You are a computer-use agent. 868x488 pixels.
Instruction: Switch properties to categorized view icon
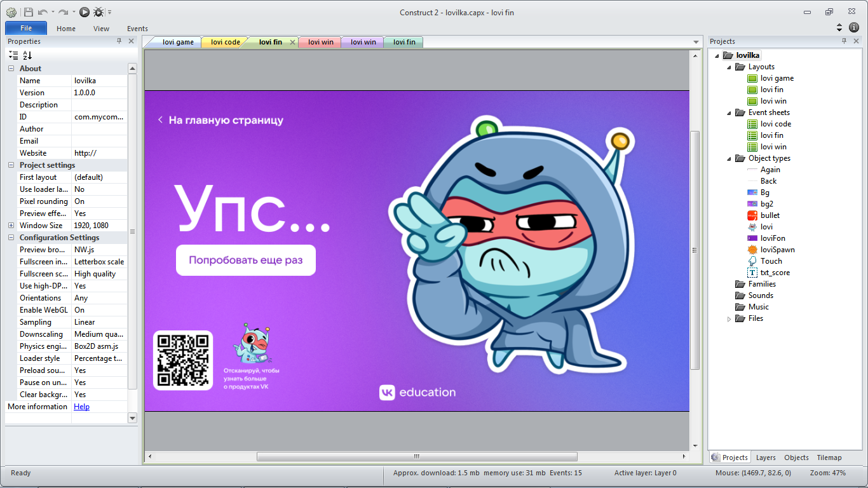pos(14,55)
